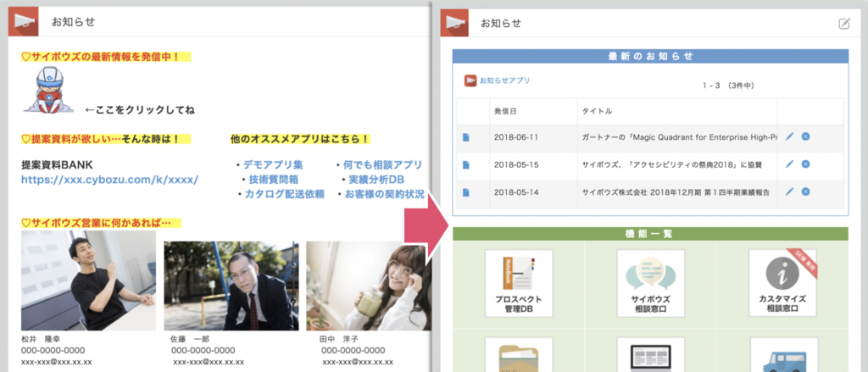Click the name 佐藤 一郎 under photo

pos(191,339)
